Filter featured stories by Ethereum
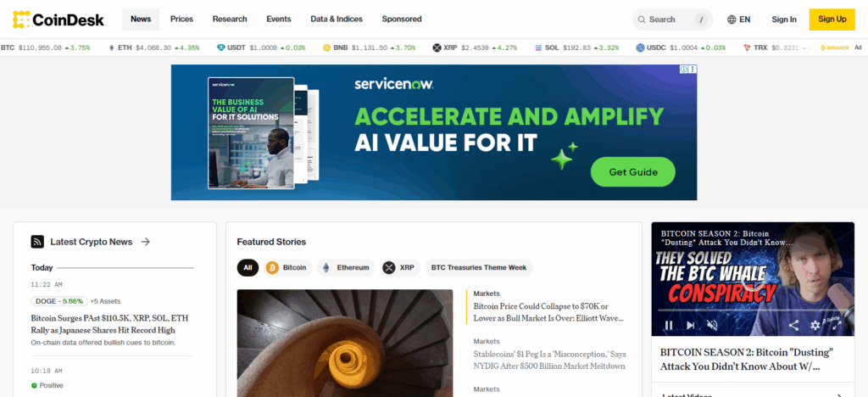 click(346, 267)
